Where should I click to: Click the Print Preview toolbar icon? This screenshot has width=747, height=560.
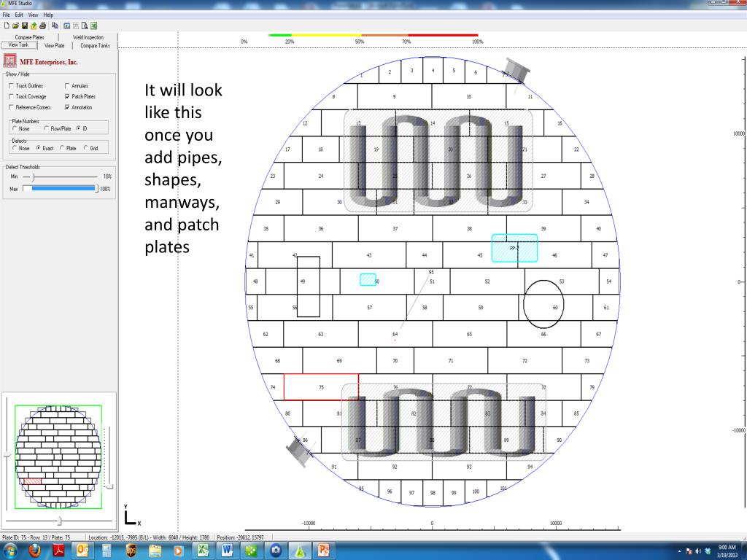(x=85, y=25)
